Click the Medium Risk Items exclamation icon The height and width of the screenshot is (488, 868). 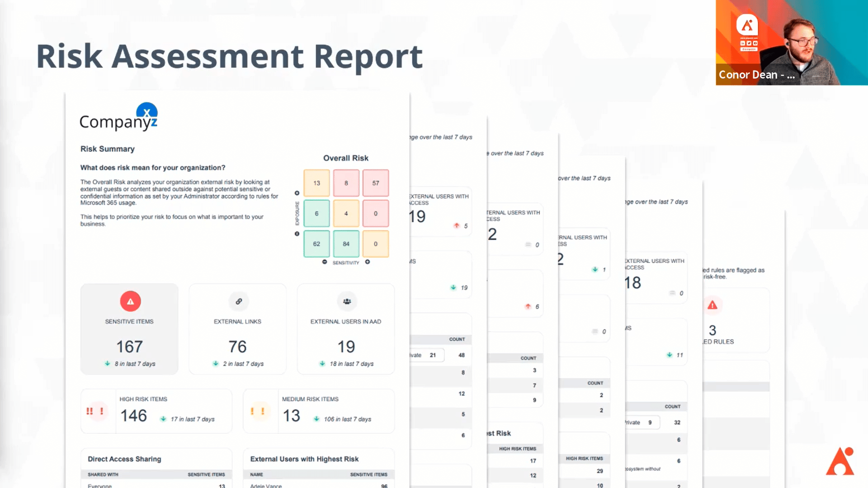(x=257, y=411)
